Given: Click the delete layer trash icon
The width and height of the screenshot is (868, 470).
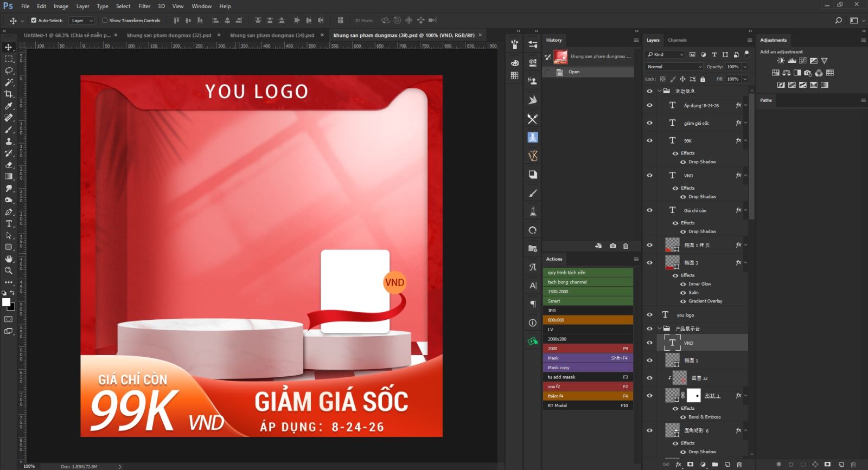Looking at the screenshot, I should click(x=739, y=465).
